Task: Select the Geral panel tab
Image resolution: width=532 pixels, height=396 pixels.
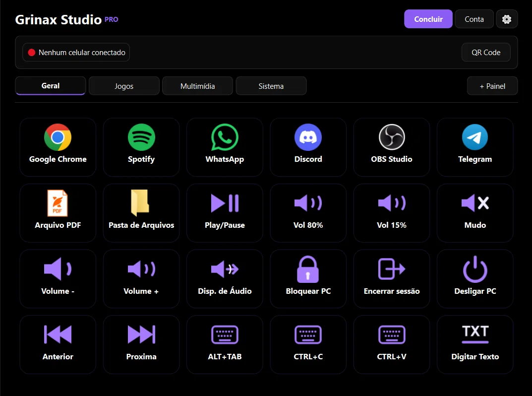Action: (x=50, y=85)
